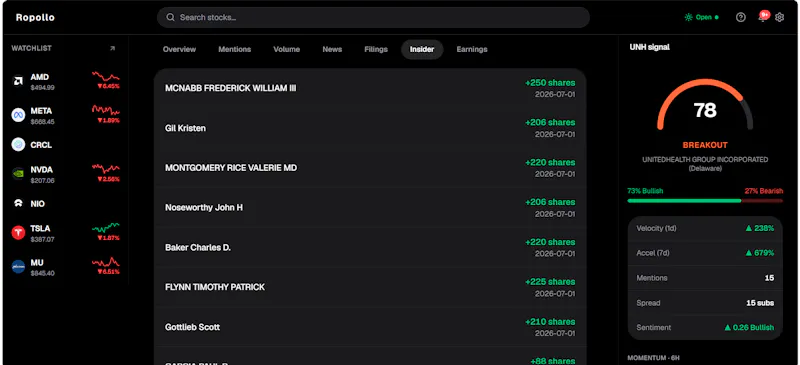Click the UNH signal heading
The width and height of the screenshot is (800, 365).
[649, 47]
